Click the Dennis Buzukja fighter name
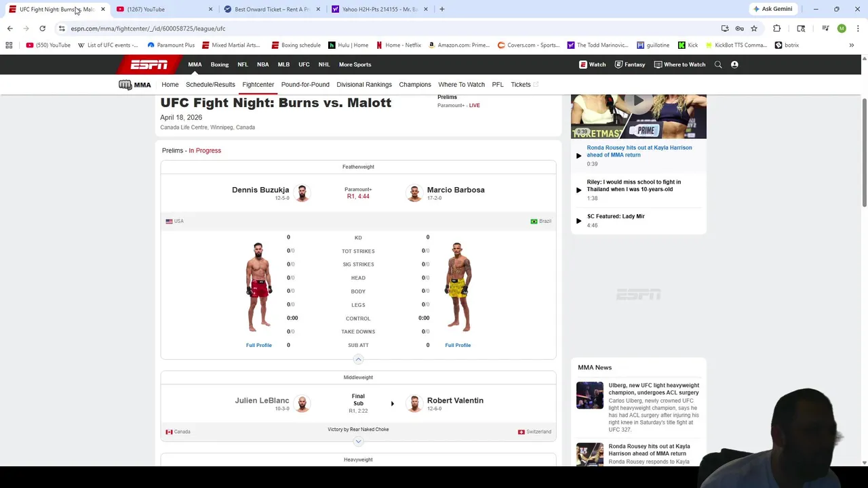 [x=260, y=190]
